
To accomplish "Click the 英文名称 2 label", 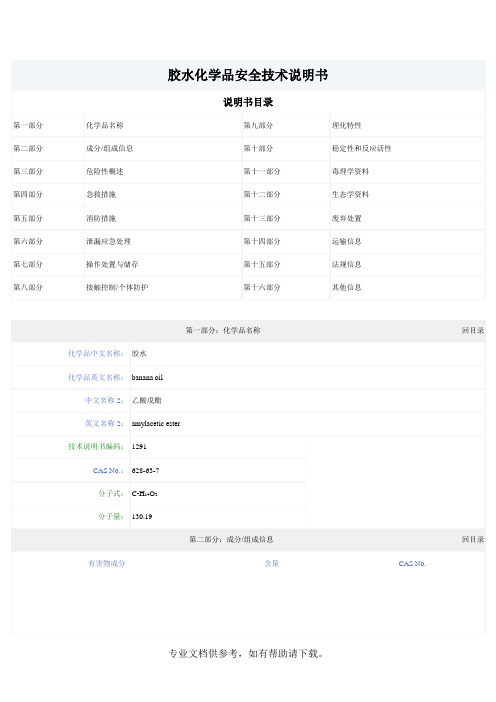I will (104, 423).
